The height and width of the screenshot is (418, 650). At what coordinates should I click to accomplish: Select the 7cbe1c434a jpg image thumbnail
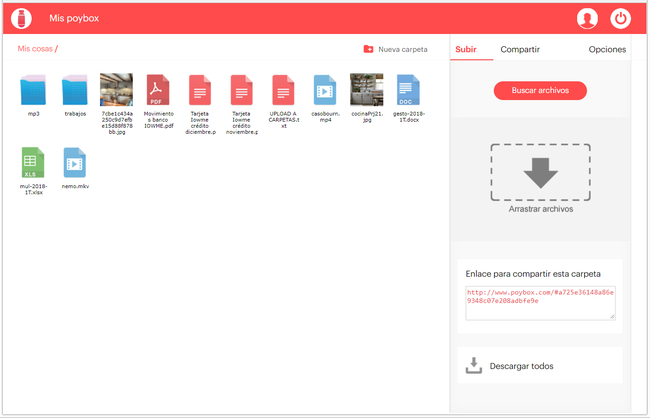click(116, 90)
